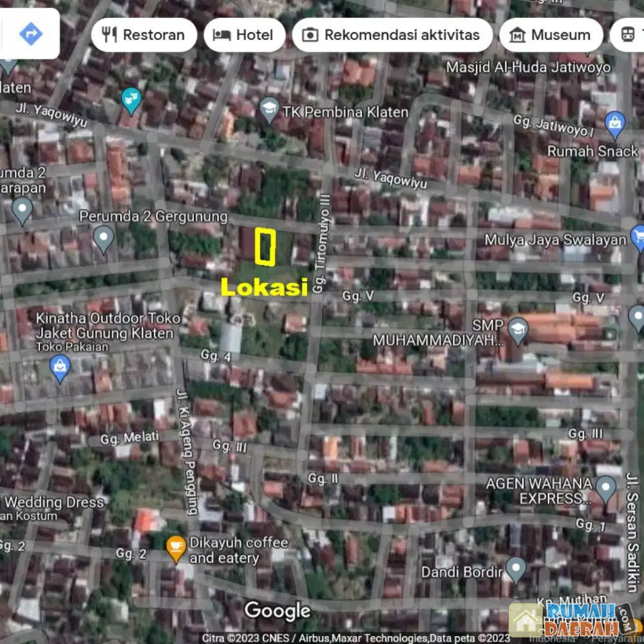Select Kinatha Outdoor shop marker icon

(60, 368)
